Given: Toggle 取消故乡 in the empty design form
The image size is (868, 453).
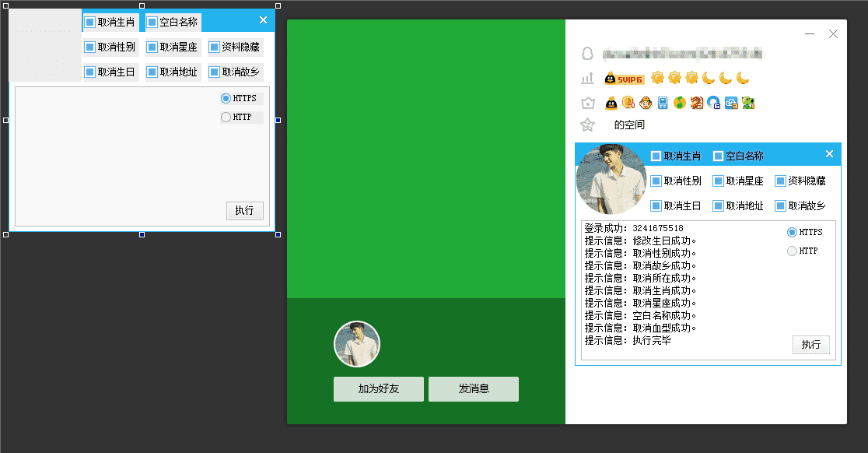Looking at the screenshot, I should click(x=234, y=72).
